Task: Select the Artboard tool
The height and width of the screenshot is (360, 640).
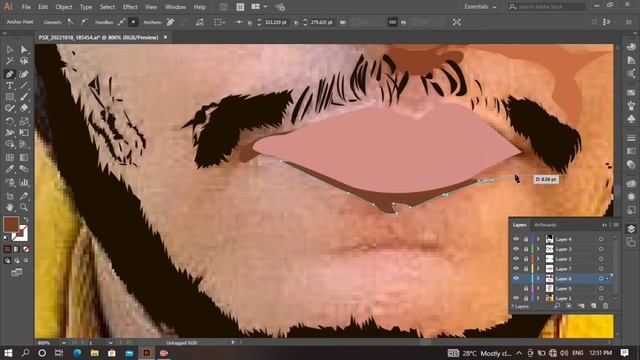Action: click(x=10, y=196)
